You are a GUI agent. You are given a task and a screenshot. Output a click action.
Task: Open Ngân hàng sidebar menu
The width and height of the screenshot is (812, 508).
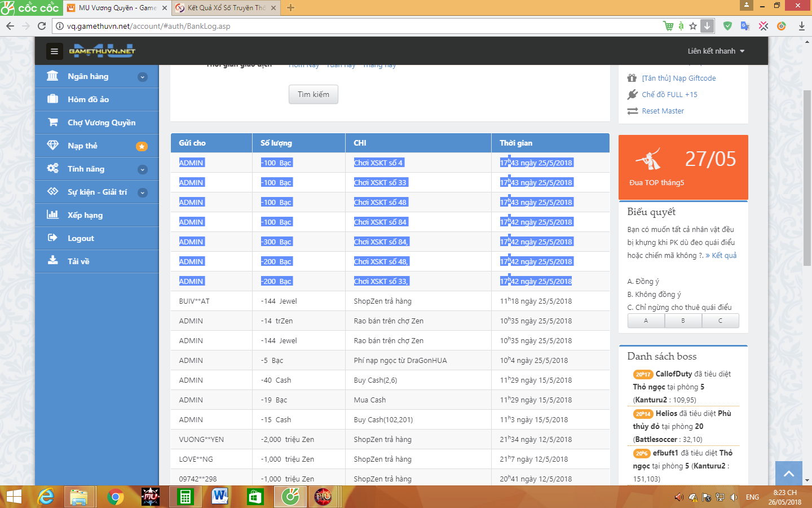click(x=88, y=76)
